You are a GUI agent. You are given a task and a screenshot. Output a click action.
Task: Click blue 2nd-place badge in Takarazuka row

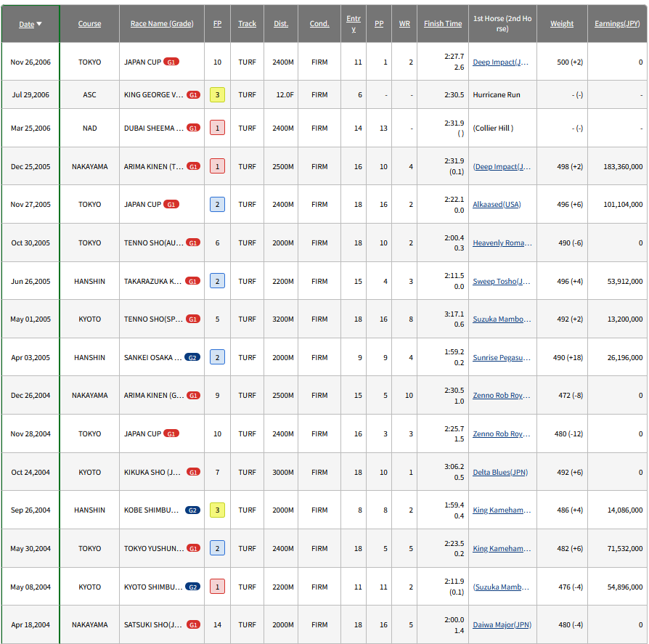coord(217,282)
